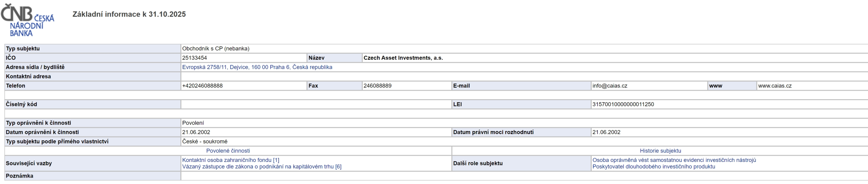Image resolution: width=868 pixels, height=184 pixels.
Task: Click the fax number 246088889
Action: pos(377,86)
